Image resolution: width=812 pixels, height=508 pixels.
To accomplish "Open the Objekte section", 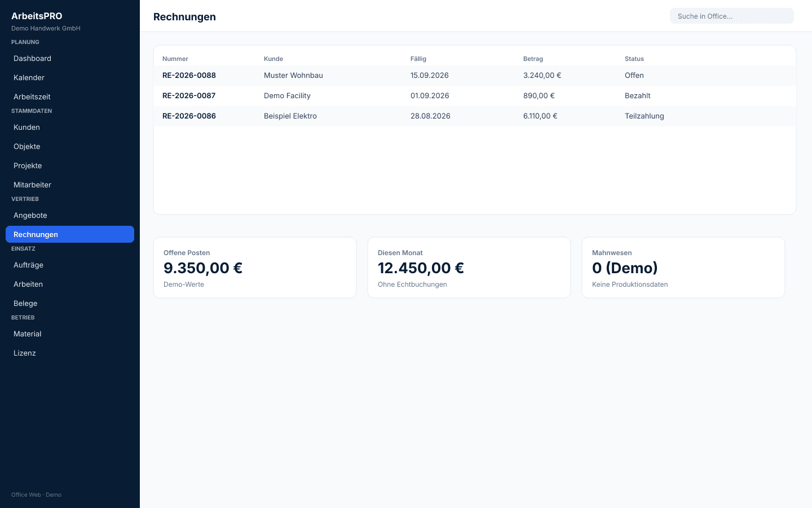I will coord(70,146).
